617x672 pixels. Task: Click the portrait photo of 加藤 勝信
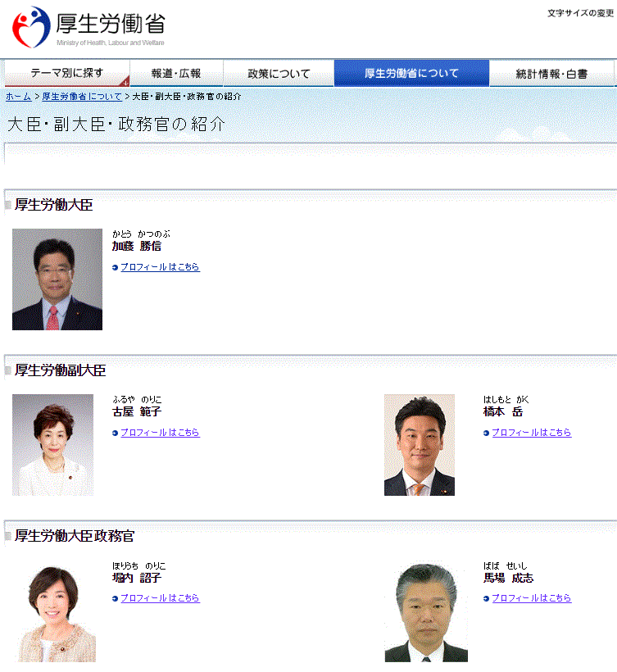click(57, 279)
